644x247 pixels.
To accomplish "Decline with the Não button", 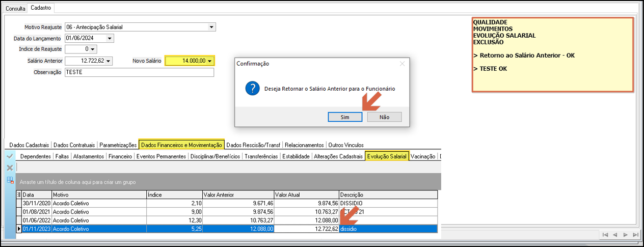I will coord(385,117).
